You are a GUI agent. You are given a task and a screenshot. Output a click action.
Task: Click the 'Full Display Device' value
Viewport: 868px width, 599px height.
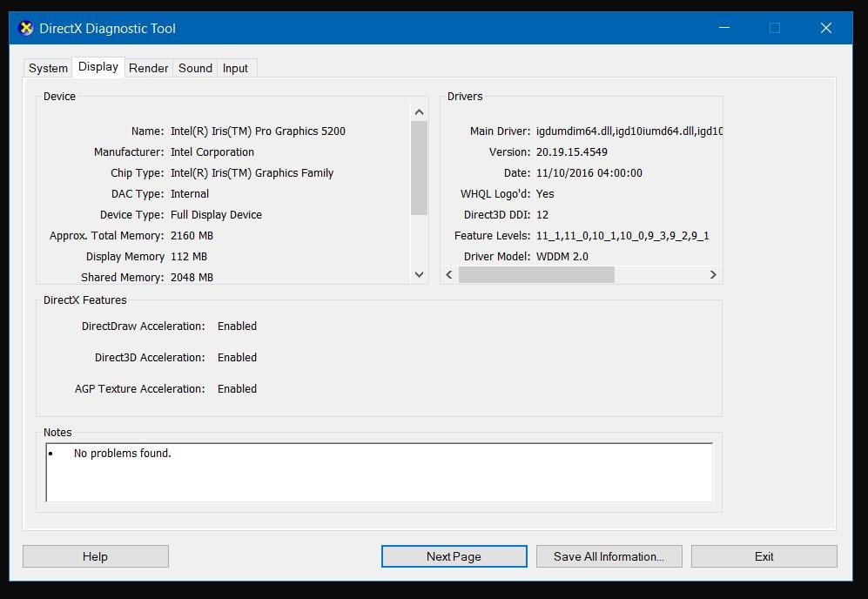[x=216, y=215]
